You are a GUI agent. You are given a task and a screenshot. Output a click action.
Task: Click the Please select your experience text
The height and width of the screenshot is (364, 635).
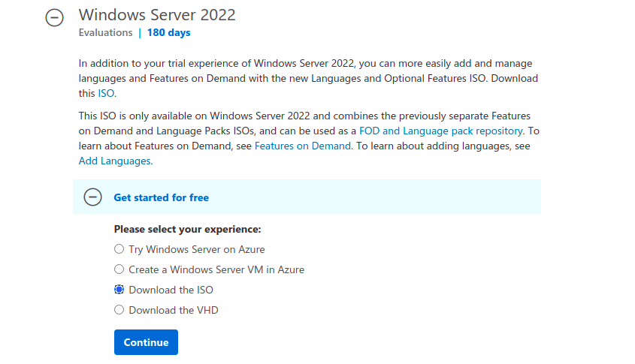(x=187, y=229)
